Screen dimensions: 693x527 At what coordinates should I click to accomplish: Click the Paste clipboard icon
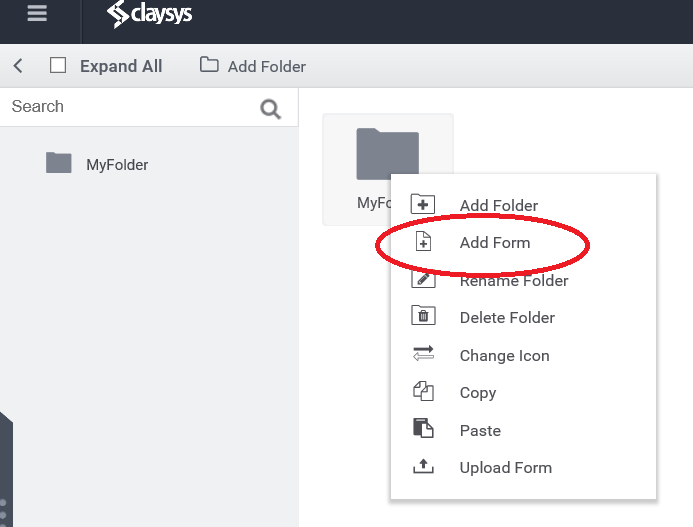pyautogui.click(x=423, y=428)
